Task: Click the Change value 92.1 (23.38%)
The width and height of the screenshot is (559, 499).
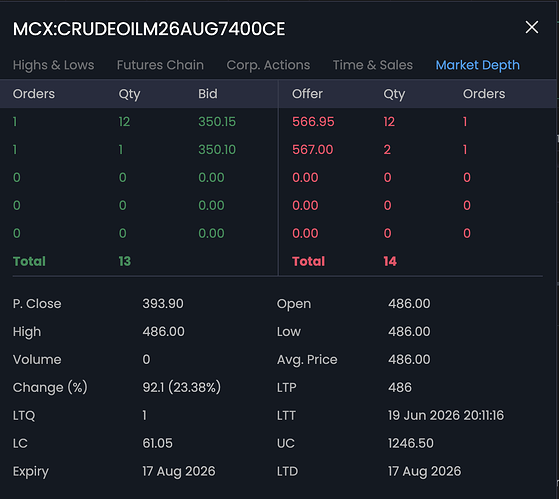Action: [x=182, y=387]
